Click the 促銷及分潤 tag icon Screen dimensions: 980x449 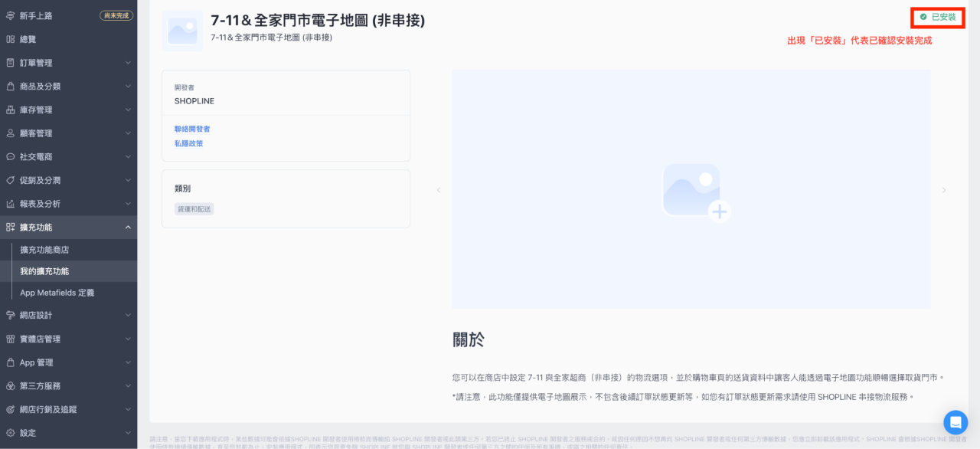tap(10, 180)
